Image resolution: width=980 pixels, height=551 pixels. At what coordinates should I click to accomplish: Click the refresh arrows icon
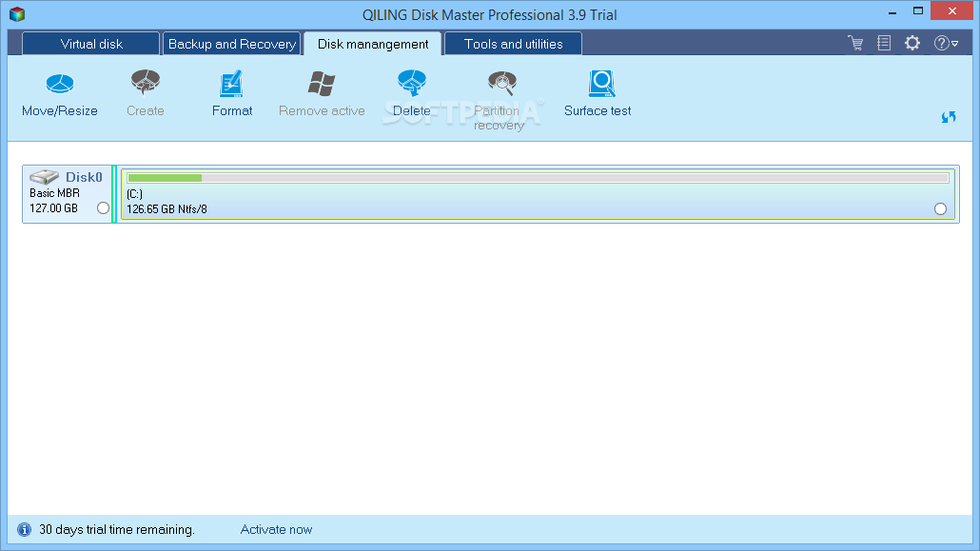pyautogui.click(x=949, y=117)
